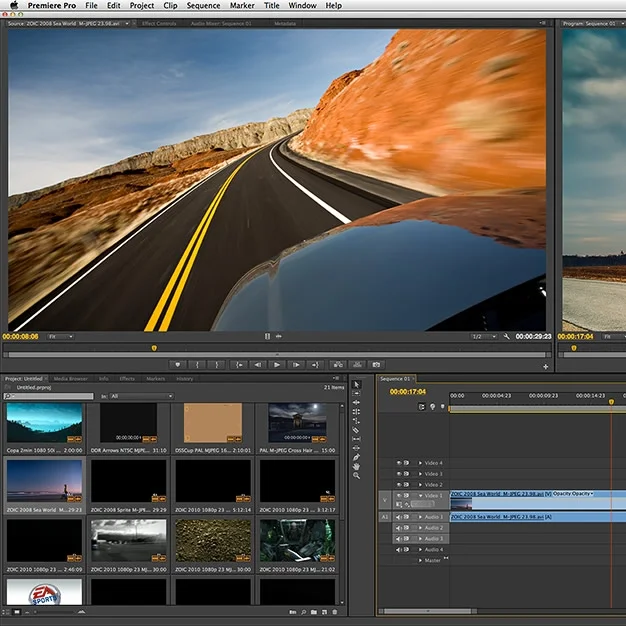Select the Rate Stretch tool
This screenshot has height=626, width=626.
coord(356,421)
